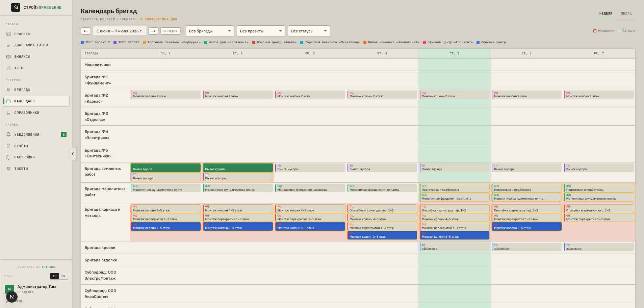Select blue Монтаж колонн 3–5 этаж task on Monday

tap(165, 227)
